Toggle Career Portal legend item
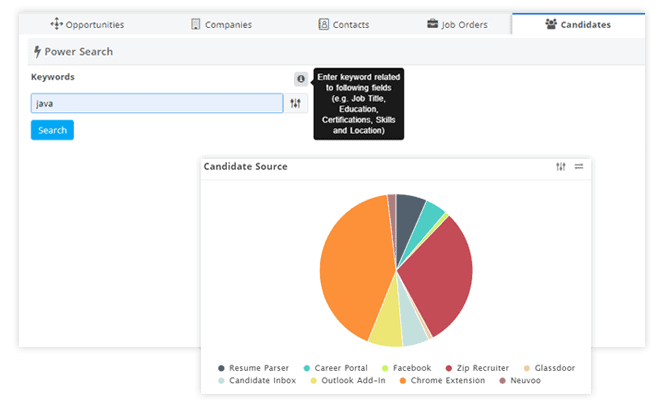 point(335,368)
